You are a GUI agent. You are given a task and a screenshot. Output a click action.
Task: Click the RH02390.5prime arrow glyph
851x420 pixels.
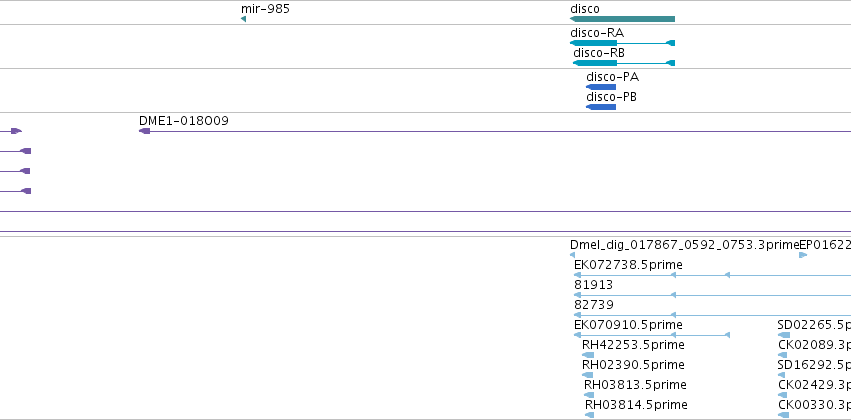click(587, 375)
